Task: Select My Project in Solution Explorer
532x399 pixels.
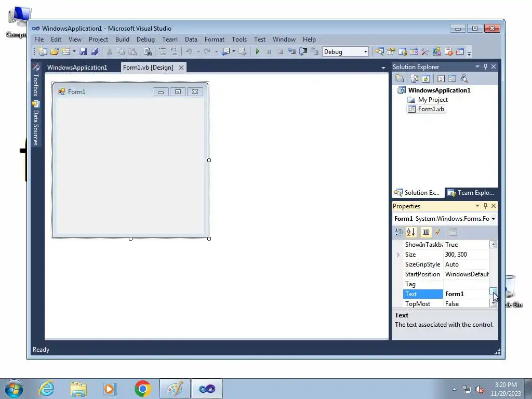Action: pyautogui.click(x=433, y=100)
